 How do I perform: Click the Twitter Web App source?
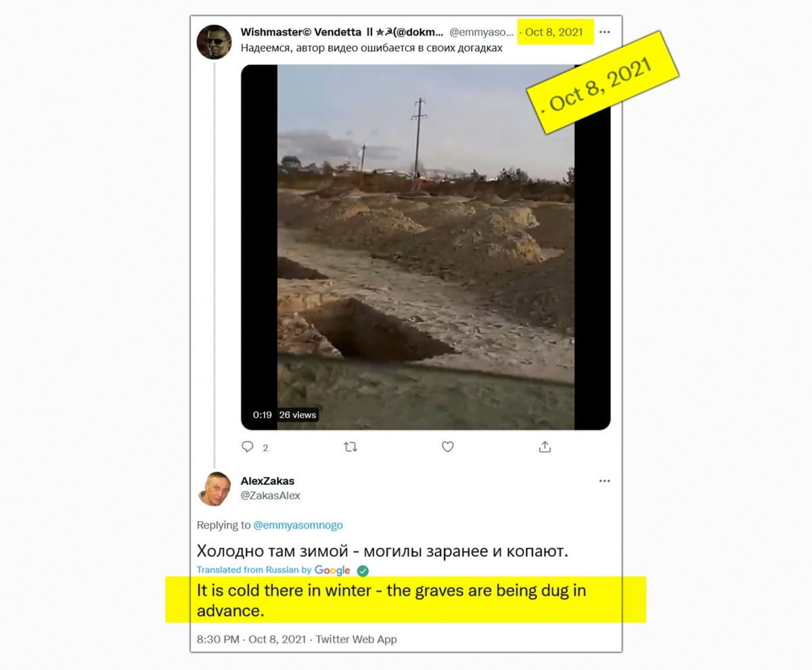click(x=357, y=639)
